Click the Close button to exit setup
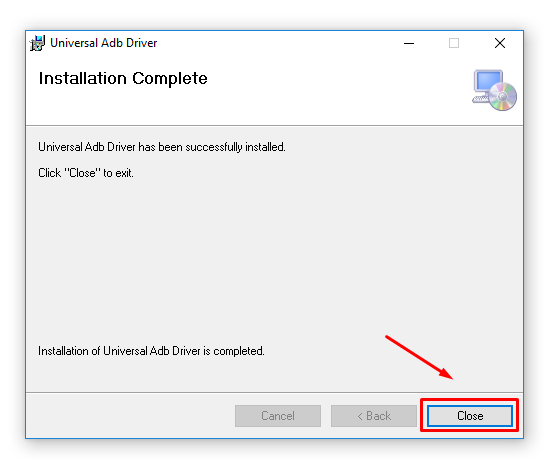Viewport: 552px width, 467px height. tap(470, 416)
